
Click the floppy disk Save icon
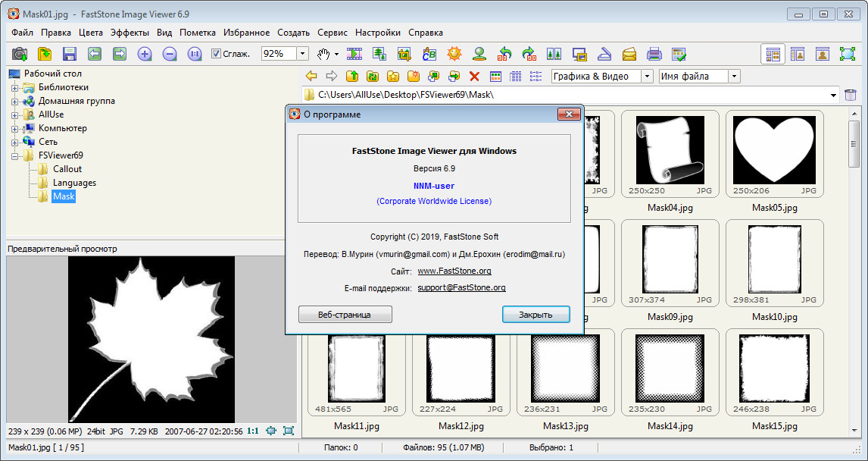[x=69, y=54]
